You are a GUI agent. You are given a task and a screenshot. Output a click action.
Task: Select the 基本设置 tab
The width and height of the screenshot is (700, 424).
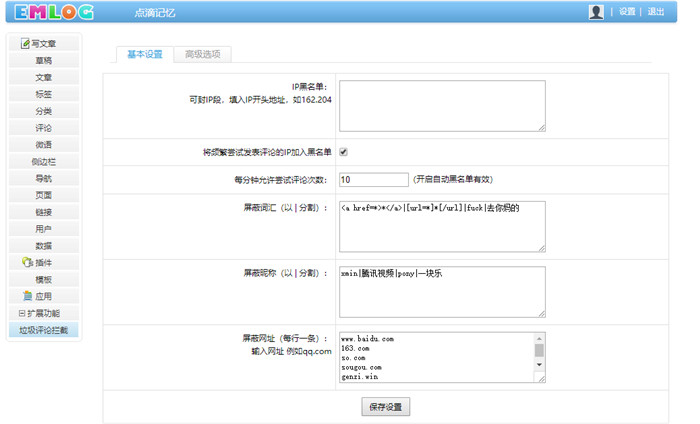pyautogui.click(x=145, y=54)
